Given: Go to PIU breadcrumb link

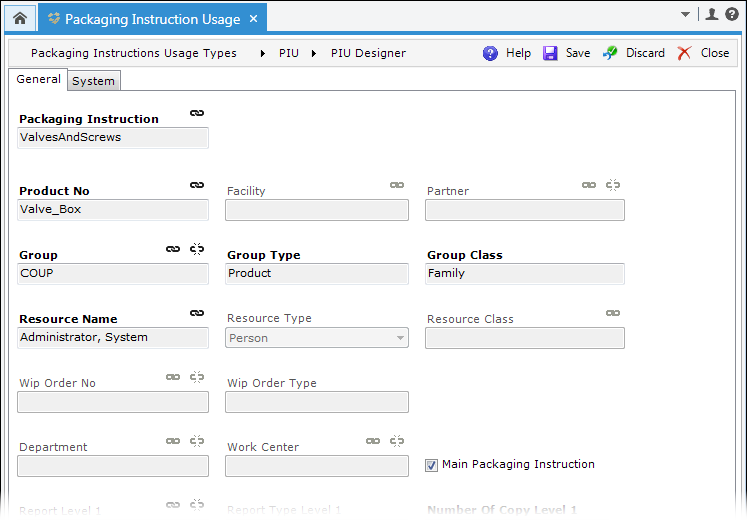Looking at the screenshot, I should click(288, 53).
